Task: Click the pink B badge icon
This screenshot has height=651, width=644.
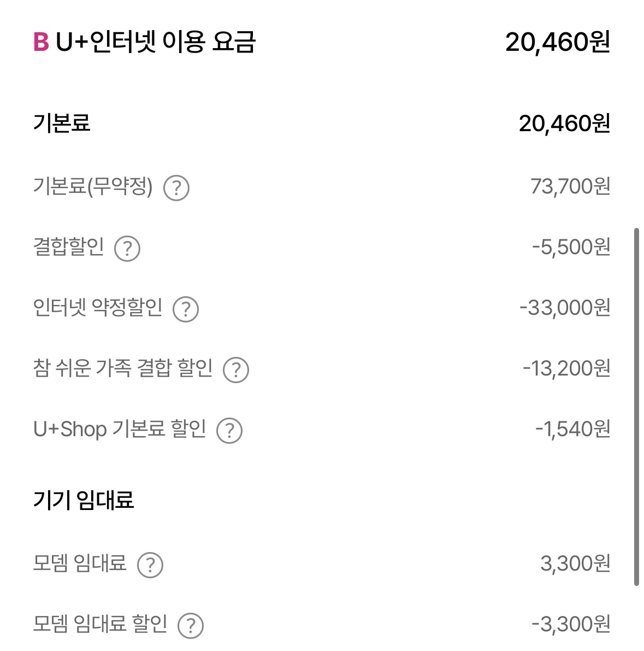Action: [x=41, y=42]
